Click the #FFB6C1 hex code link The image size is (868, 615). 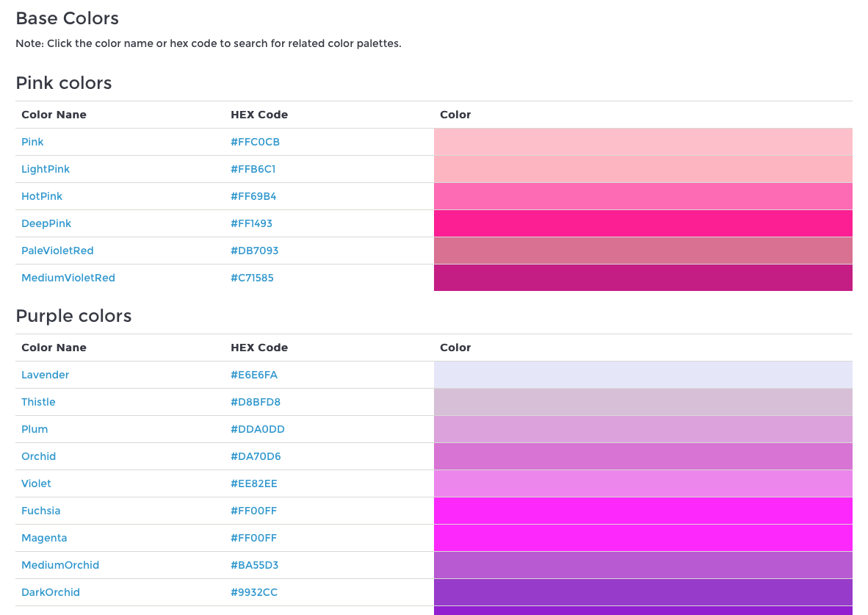[x=253, y=169]
